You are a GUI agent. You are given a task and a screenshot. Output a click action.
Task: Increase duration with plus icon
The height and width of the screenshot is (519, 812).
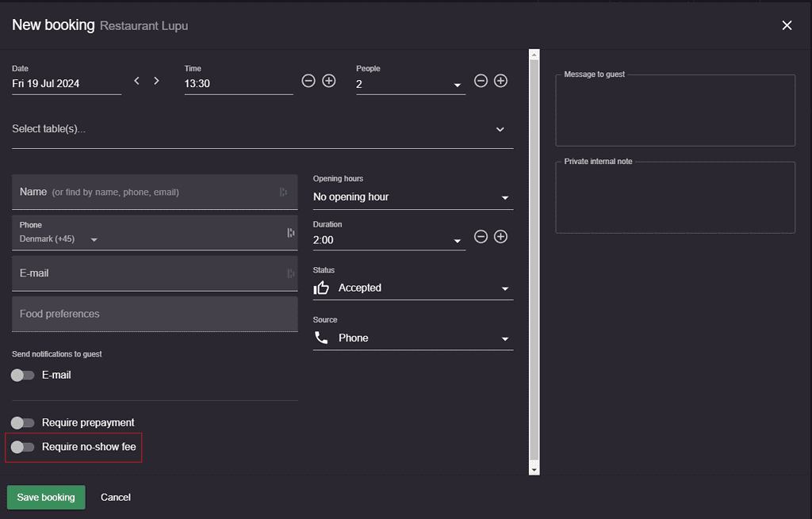[x=501, y=236]
